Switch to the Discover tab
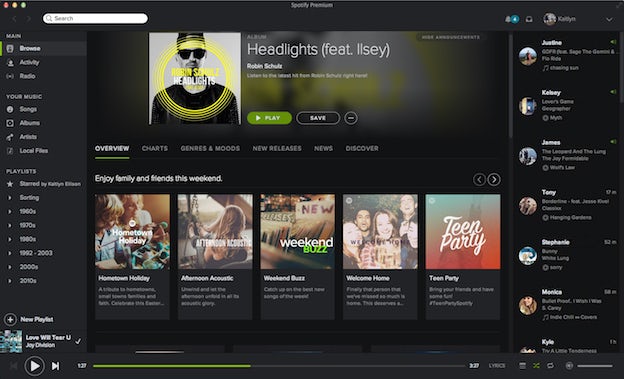Viewport: 624px width, 379px height. 362,148
